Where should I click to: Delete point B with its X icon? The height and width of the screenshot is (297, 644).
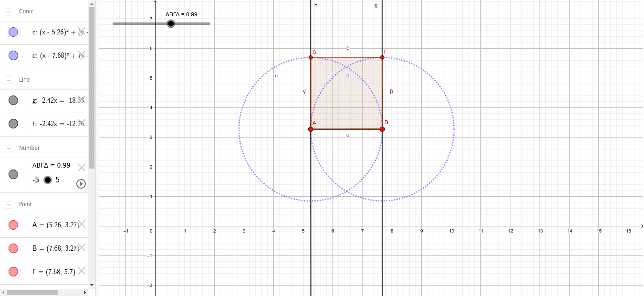point(82,247)
